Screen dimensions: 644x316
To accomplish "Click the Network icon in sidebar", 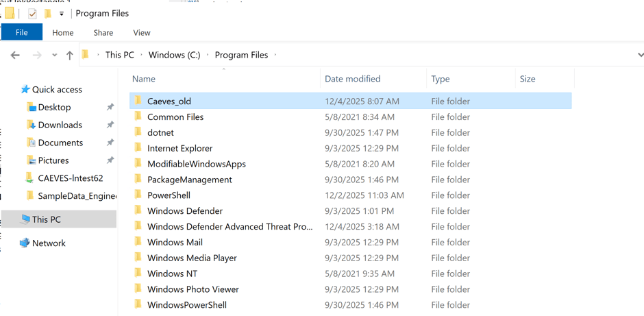I will (25, 243).
